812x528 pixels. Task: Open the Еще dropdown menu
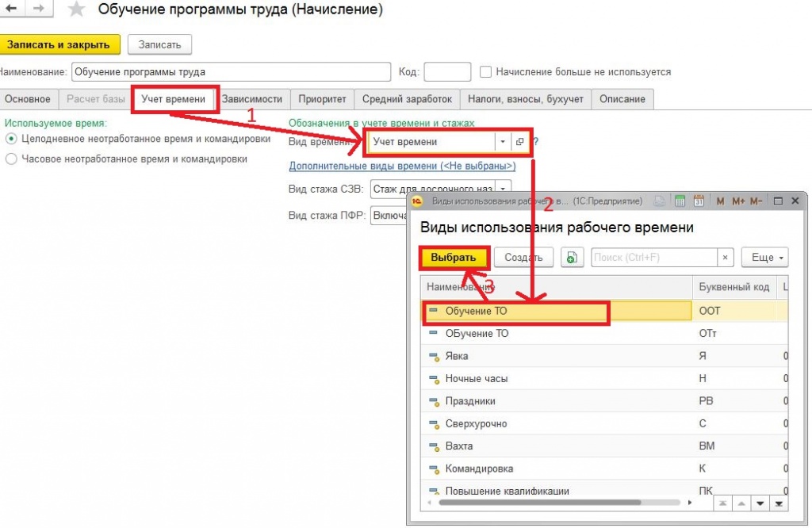tap(765, 258)
